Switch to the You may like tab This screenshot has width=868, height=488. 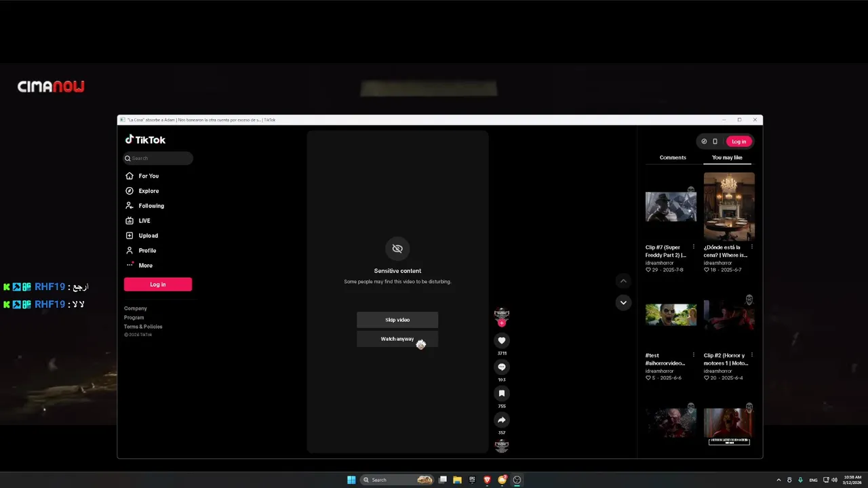[x=727, y=157]
